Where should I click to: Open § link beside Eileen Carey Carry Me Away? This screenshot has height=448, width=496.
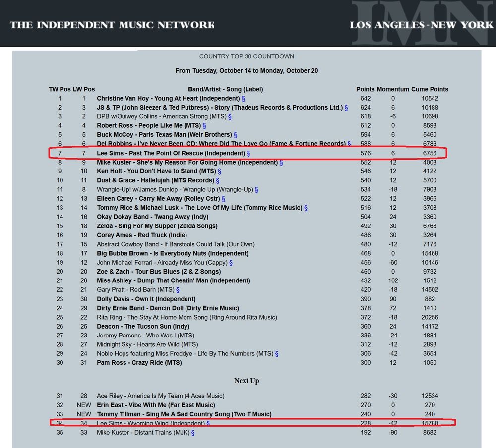click(223, 199)
